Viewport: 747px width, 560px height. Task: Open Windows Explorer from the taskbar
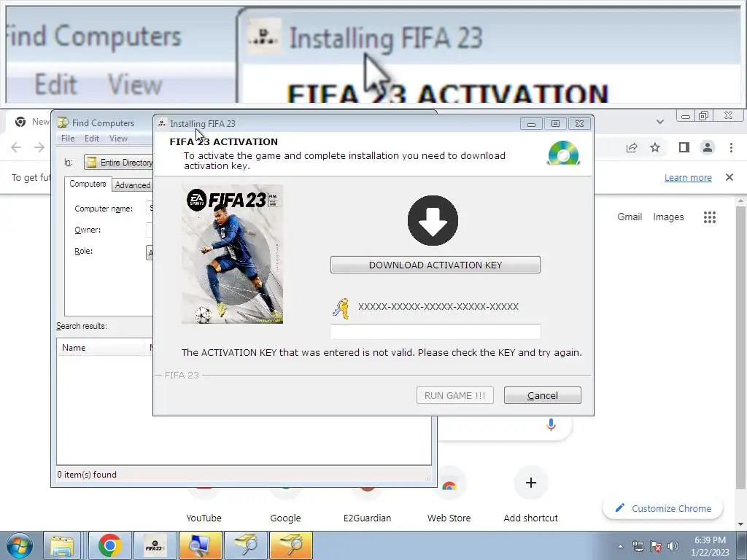point(63,545)
